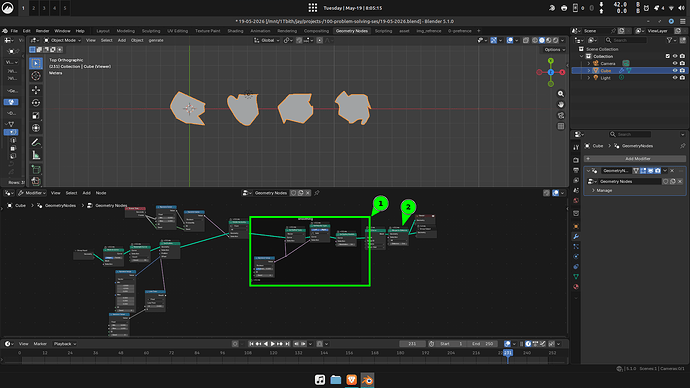This screenshot has width=690, height=388.
Task: Open the Object Data properties tab
Action: [x=576, y=277]
